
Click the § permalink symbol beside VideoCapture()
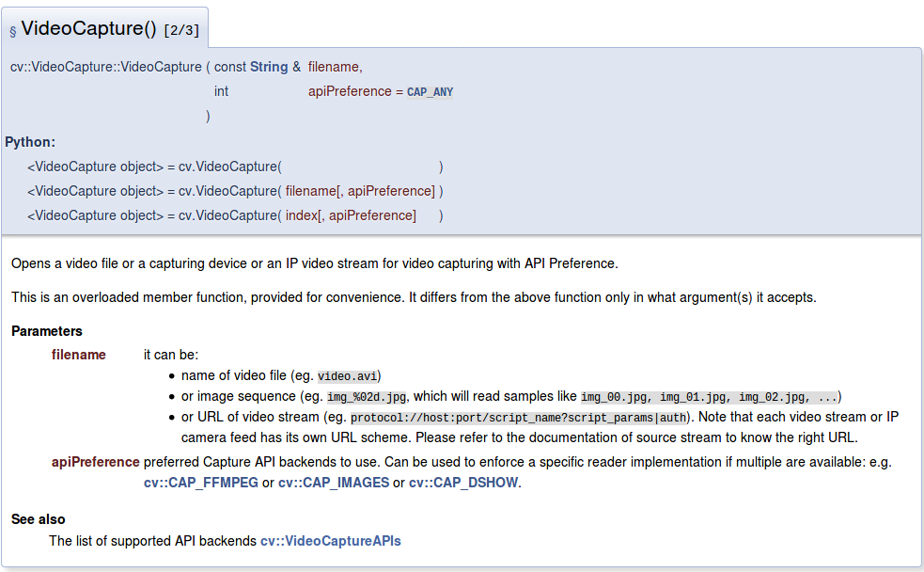click(13, 31)
